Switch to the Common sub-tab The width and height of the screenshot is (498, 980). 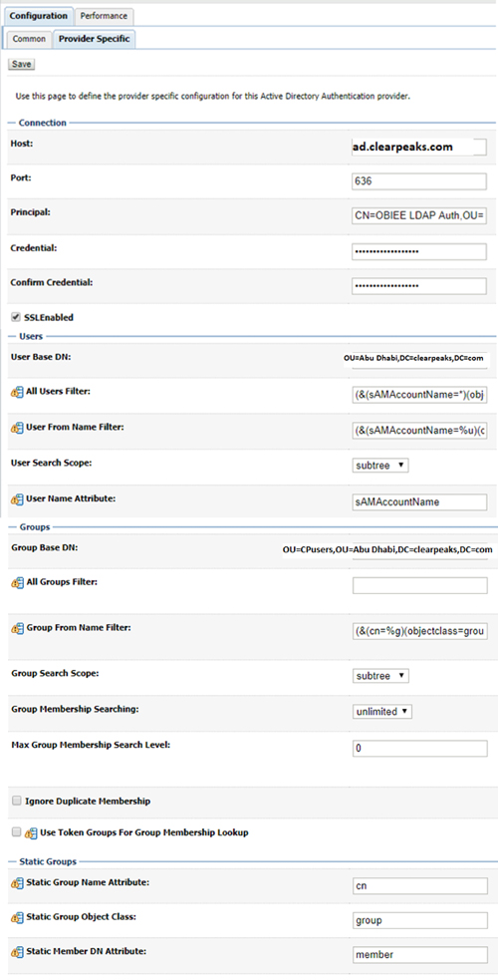coord(29,39)
